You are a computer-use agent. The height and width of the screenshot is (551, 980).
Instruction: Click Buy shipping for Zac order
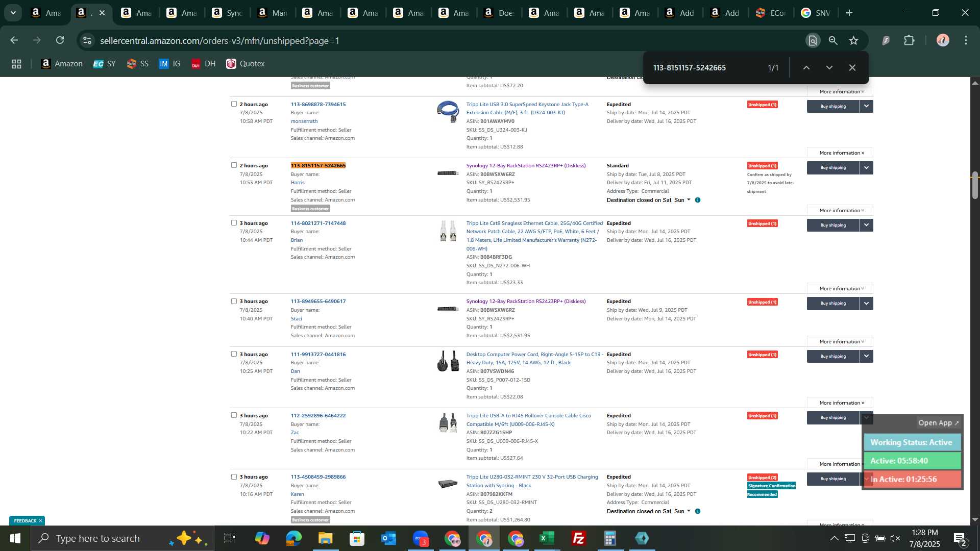[x=833, y=417]
